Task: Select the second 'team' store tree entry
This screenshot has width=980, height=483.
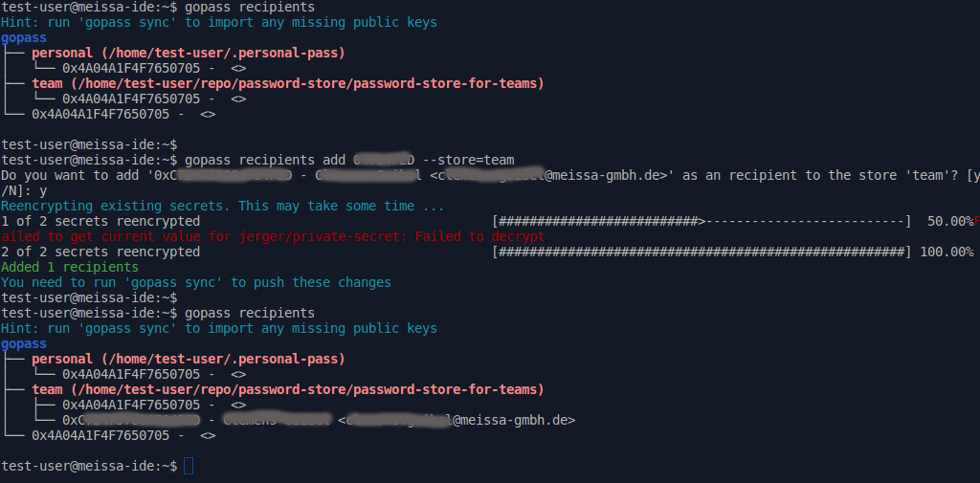Action: pyautogui.click(x=287, y=389)
